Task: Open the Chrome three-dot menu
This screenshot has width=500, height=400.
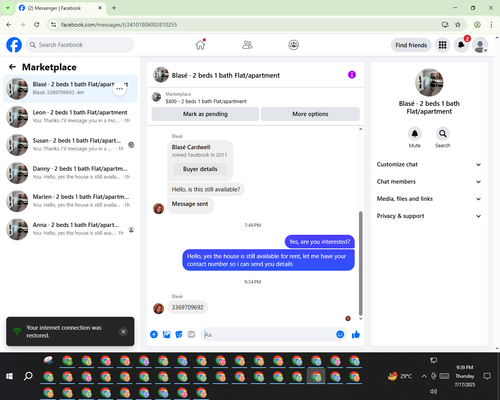Action: 491,24
